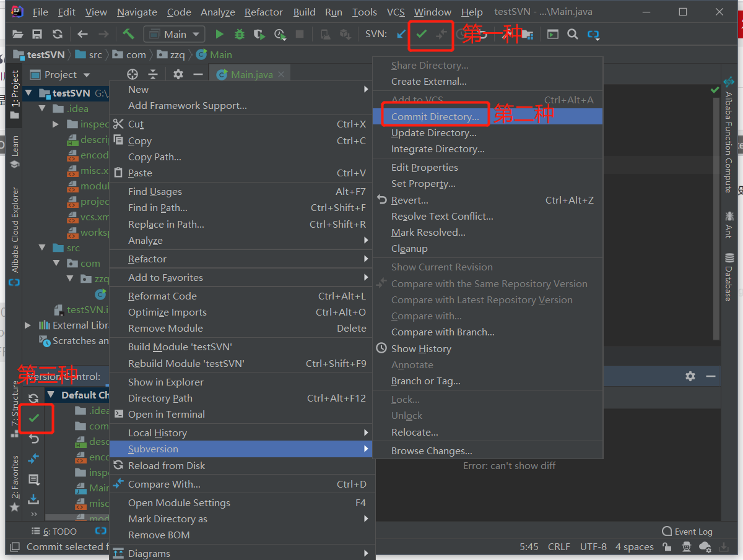Open the VCS menu
This screenshot has height=560, width=743.
point(396,12)
